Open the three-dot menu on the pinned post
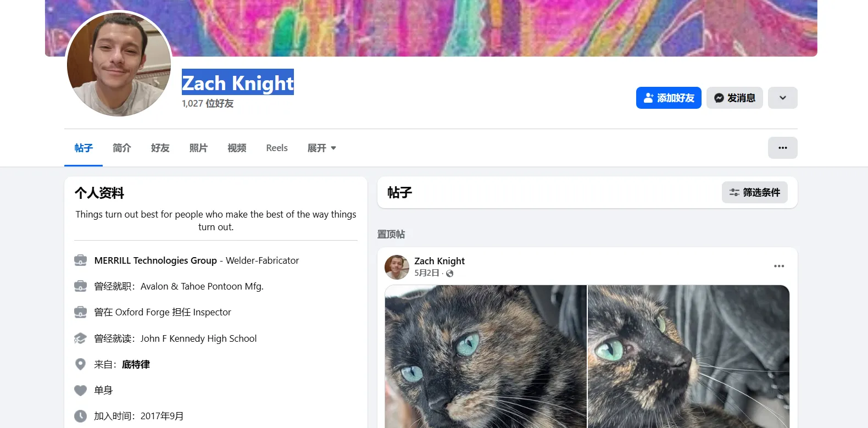This screenshot has width=868, height=428. tap(779, 266)
